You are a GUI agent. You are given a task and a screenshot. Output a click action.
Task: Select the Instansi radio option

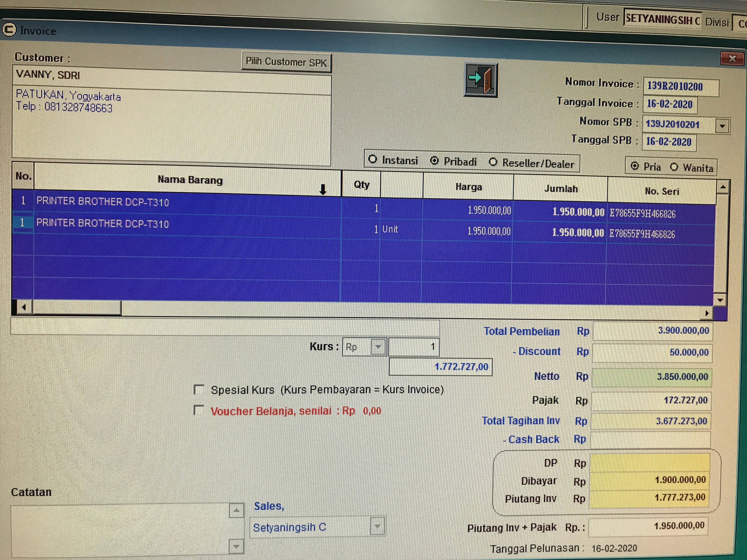[x=373, y=159]
